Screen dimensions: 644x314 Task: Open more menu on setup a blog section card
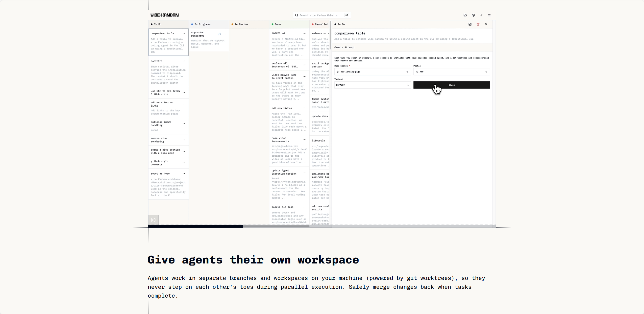point(184,151)
